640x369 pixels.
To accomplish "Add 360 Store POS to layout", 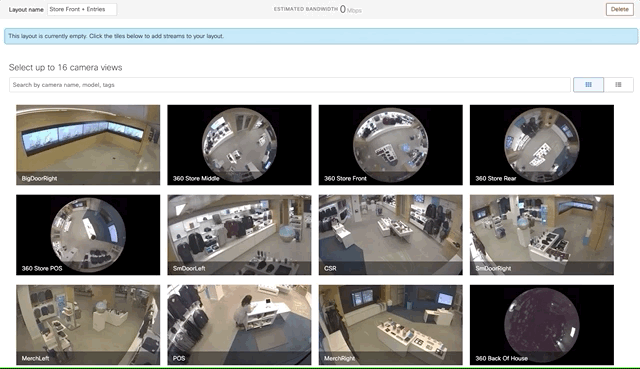I will [x=88, y=235].
